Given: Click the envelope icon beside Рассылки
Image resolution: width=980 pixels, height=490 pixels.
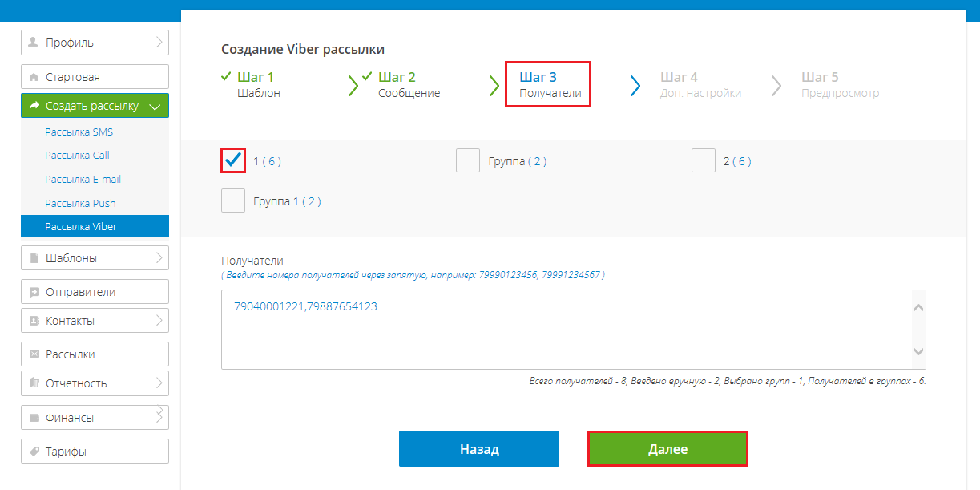Looking at the screenshot, I should pos(34,354).
